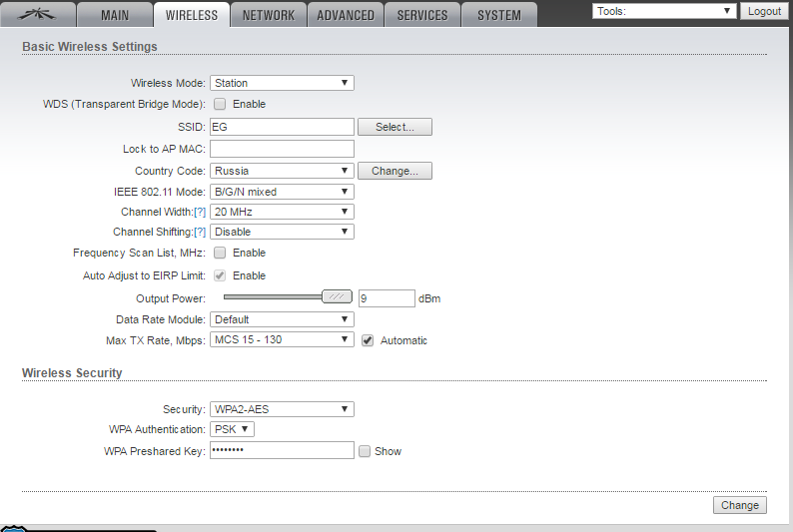Check Show preshared key checkbox

(x=365, y=451)
